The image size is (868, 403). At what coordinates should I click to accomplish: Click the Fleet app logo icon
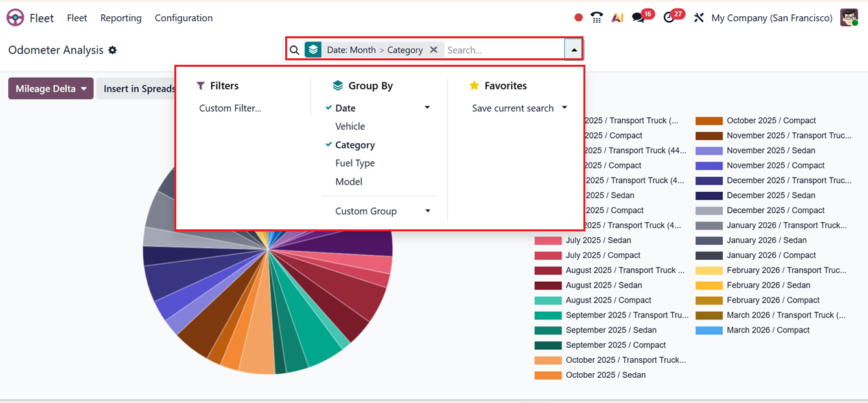pos(16,18)
